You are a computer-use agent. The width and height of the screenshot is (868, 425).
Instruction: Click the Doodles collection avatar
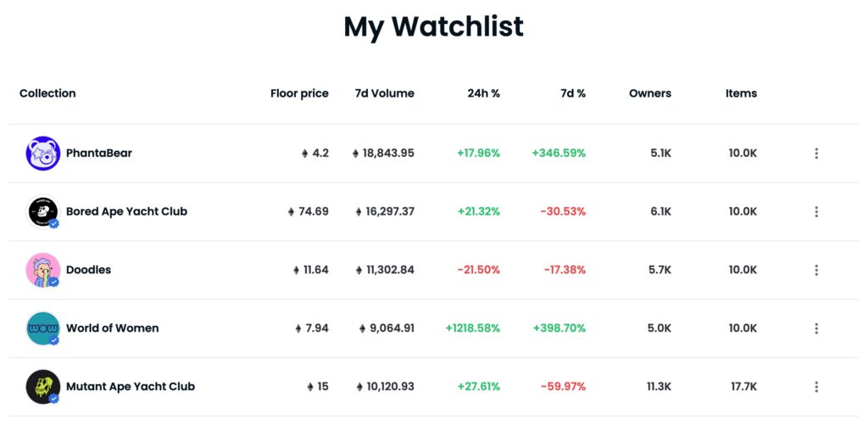[42, 270]
